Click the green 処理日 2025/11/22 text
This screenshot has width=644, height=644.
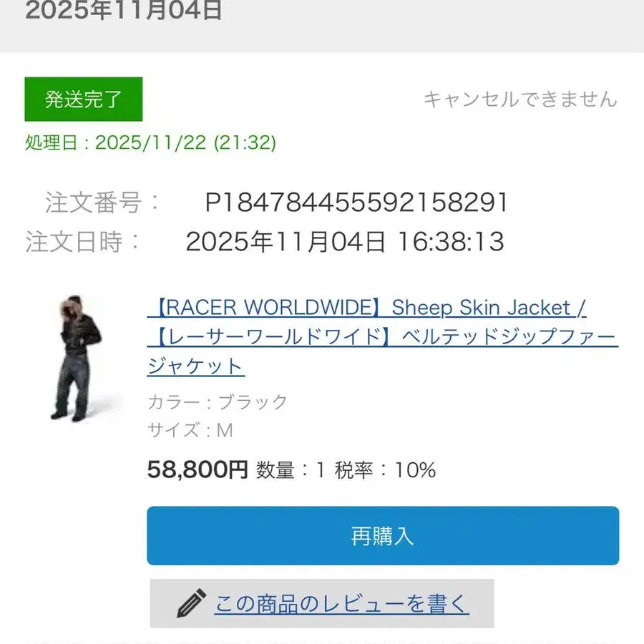click(x=150, y=142)
